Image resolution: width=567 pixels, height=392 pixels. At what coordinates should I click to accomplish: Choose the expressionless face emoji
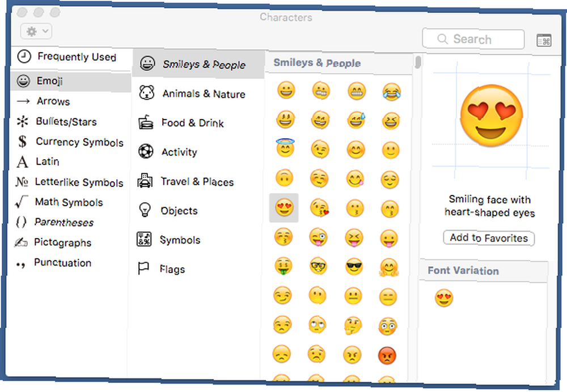(388, 297)
